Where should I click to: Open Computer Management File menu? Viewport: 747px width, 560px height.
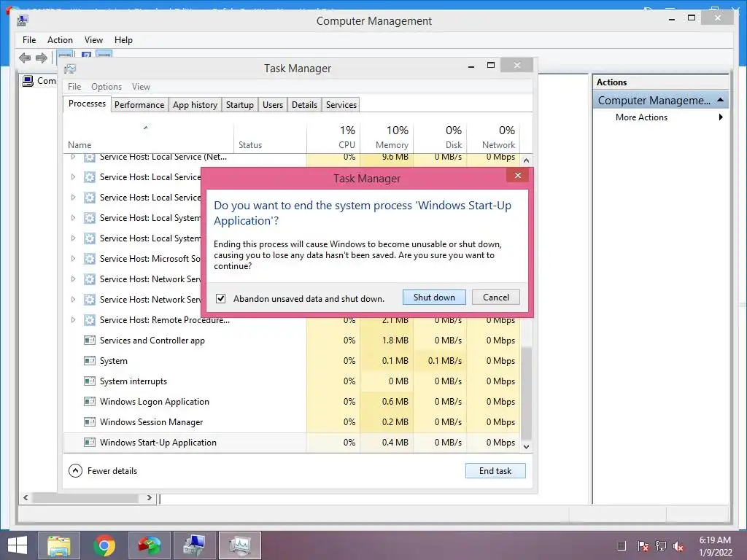pos(29,40)
